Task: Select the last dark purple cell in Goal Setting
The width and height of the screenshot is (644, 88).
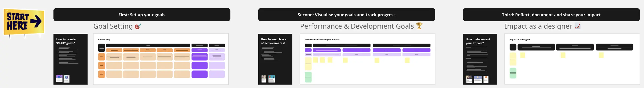Action: point(199,74)
